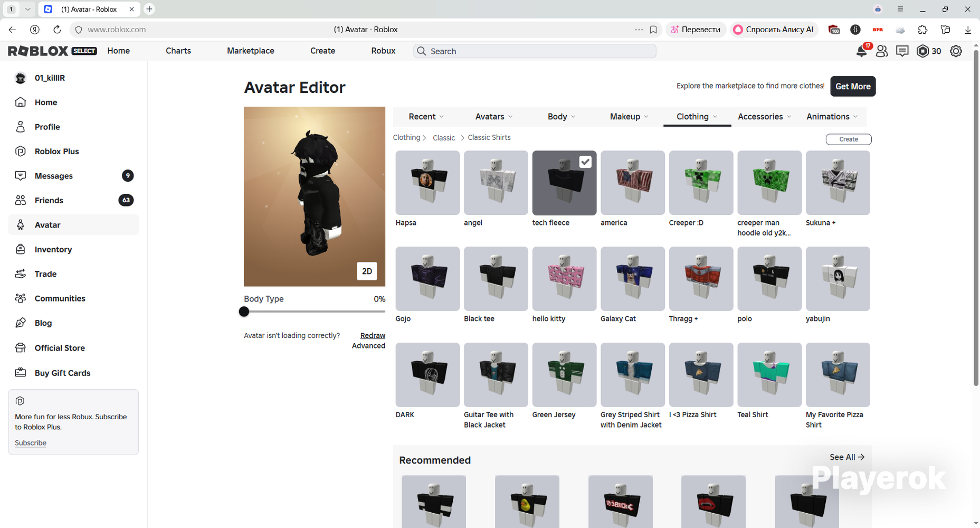Open the settings gear icon

tap(956, 51)
